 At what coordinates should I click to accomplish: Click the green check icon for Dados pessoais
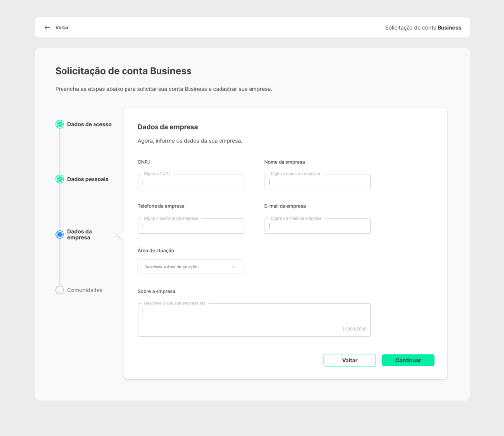click(x=60, y=179)
